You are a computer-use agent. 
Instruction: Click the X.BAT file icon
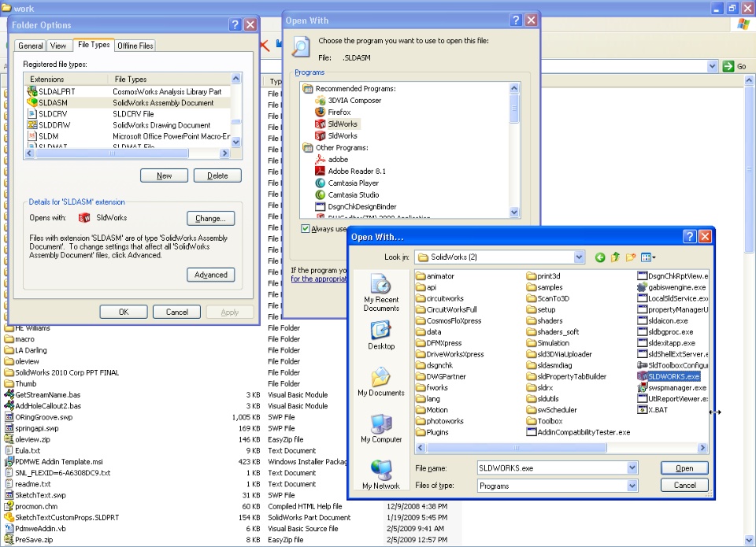click(x=642, y=409)
